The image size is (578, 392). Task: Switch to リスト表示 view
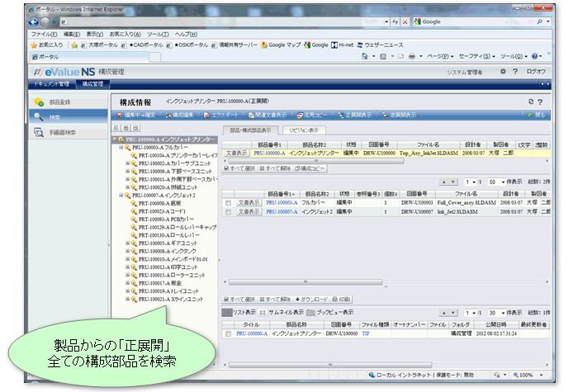(x=239, y=313)
